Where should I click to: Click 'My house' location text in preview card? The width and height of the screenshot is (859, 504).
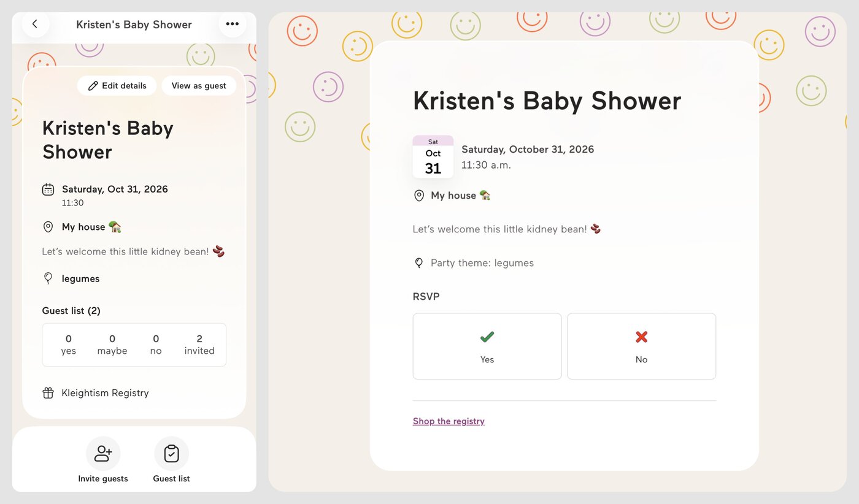[453, 196]
